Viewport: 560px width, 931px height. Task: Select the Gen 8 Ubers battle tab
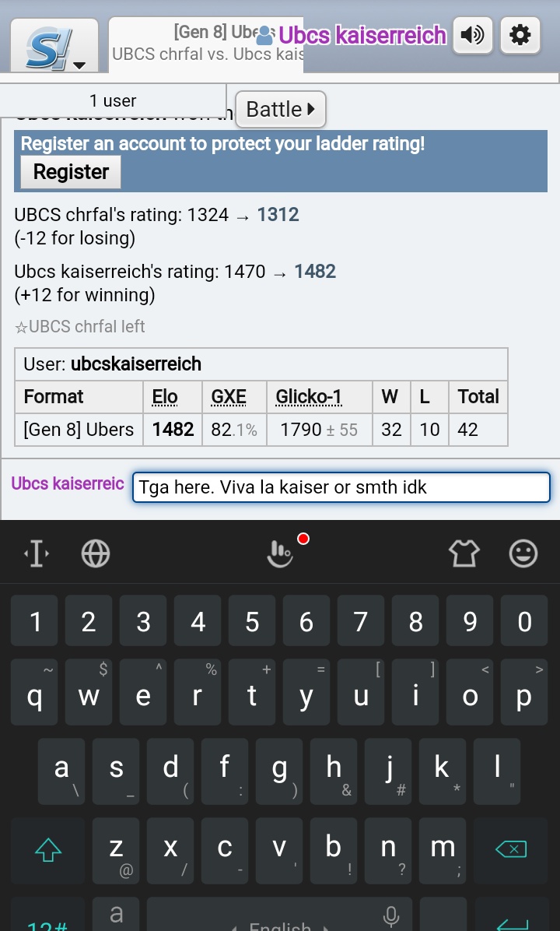[206, 44]
